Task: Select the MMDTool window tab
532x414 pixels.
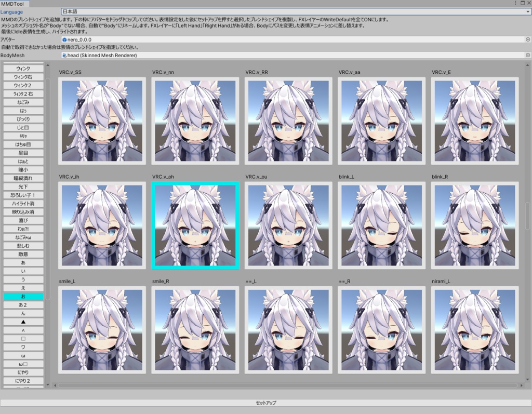Action: coord(14,4)
